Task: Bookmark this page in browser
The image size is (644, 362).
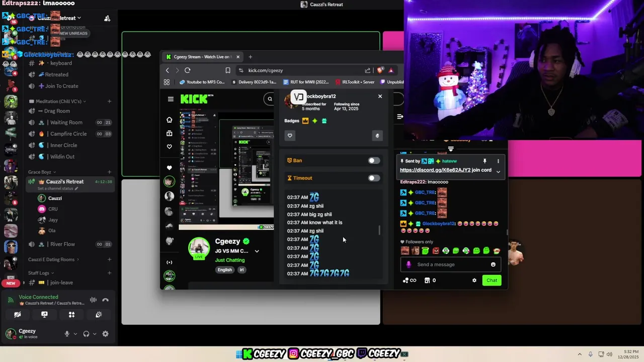Action: (228, 70)
